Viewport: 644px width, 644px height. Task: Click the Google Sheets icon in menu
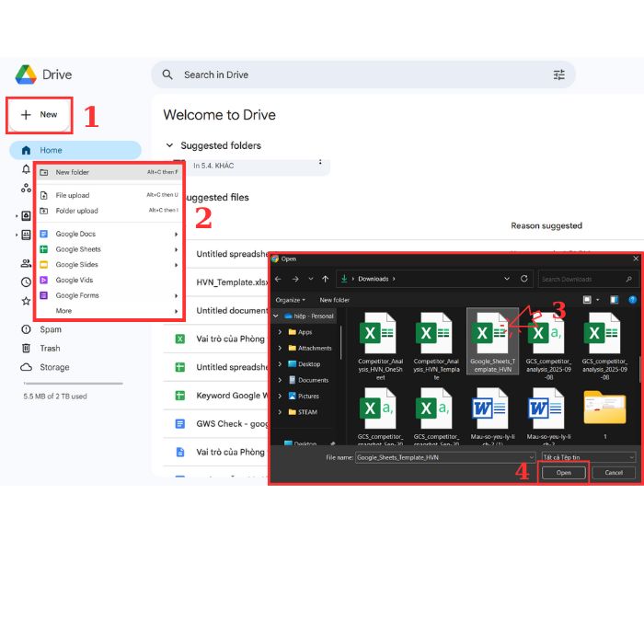(x=44, y=249)
